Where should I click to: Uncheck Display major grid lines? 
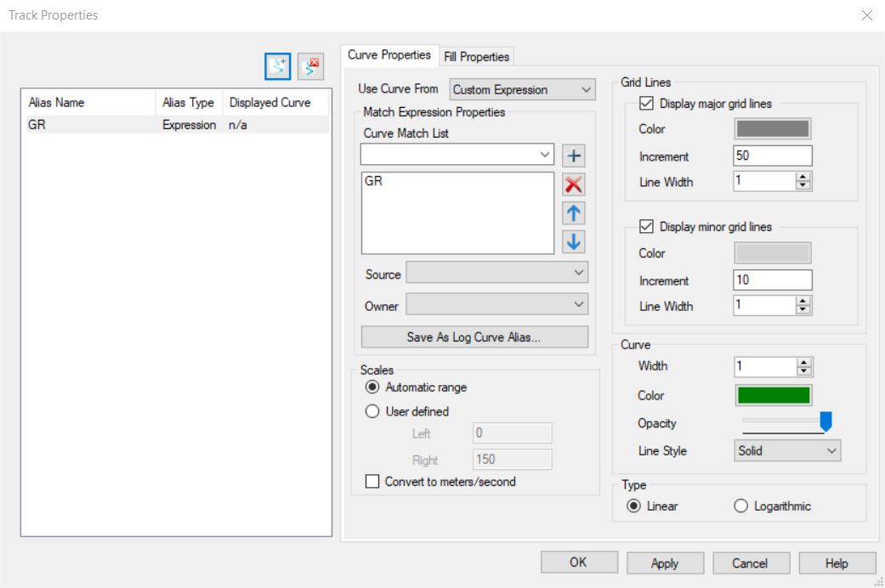(646, 104)
